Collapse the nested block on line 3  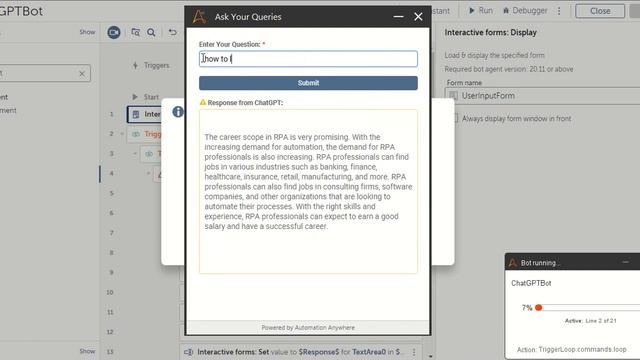[x=135, y=153]
